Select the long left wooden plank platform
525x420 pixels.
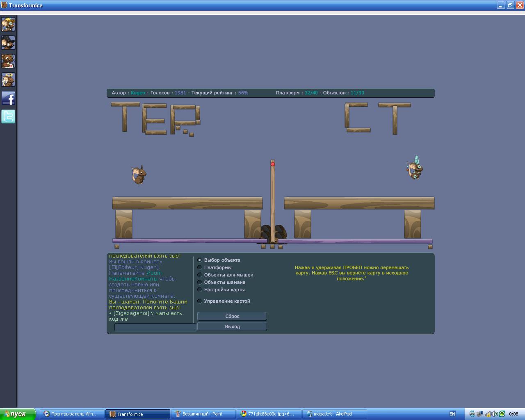tap(187, 203)
